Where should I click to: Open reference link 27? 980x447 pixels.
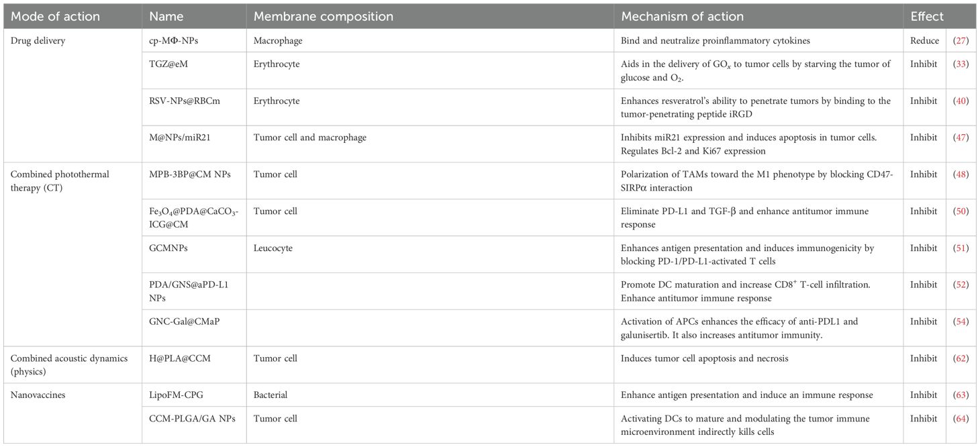961,41
